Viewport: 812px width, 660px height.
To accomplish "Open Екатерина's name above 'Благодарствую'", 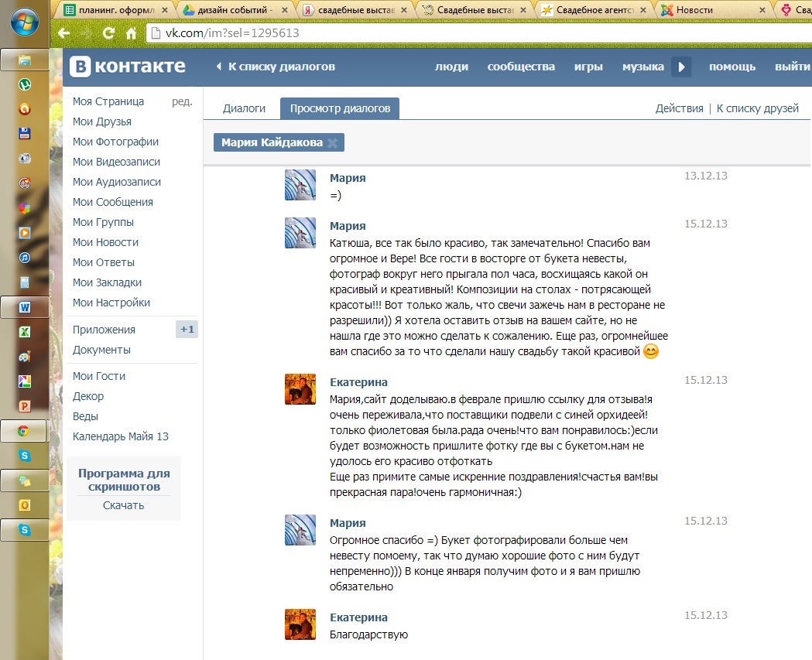I will pyautogui.click(x=358, y=617).
